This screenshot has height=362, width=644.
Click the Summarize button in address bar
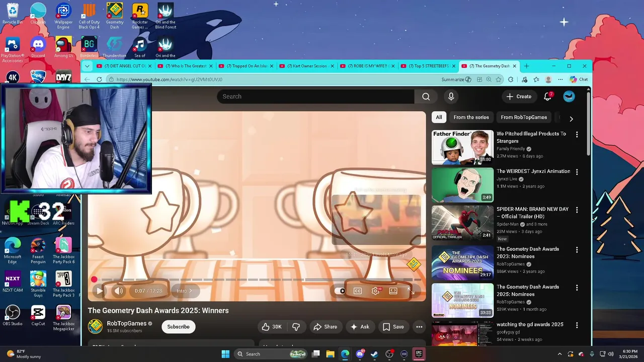[456, 79]
